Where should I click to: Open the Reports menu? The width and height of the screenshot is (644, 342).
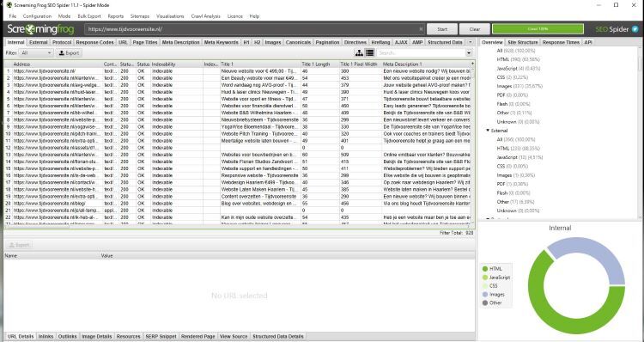pos(115,16)
